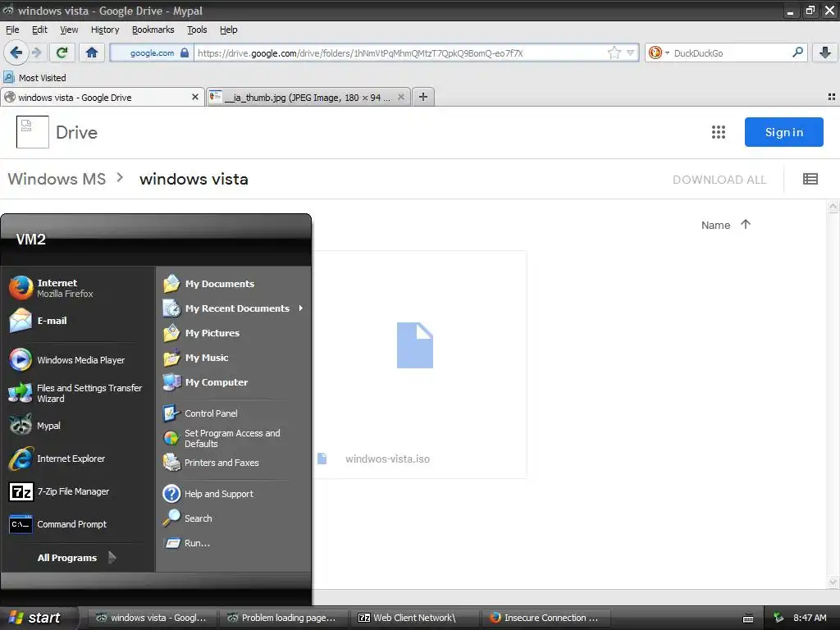Reverse sort direction with the Name arrow
This screenshot has width=840, height=630.
coord(745,225)
